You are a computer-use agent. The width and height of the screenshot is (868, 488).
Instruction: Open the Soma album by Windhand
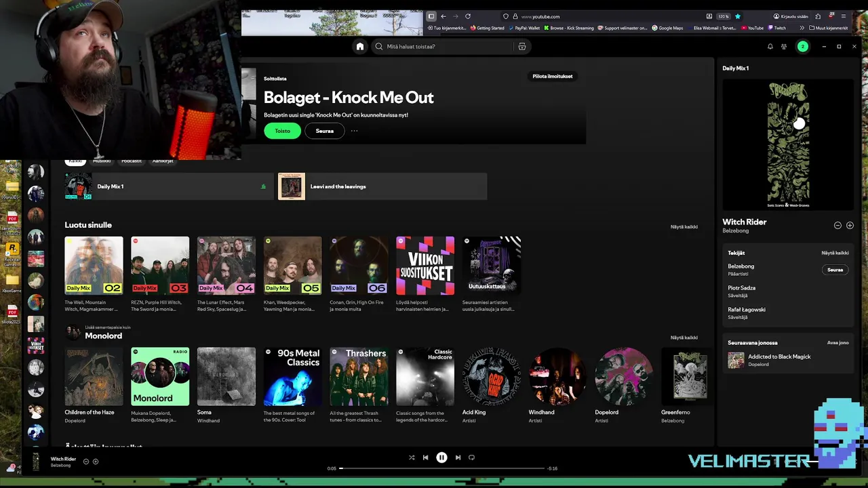click(226, 386)
